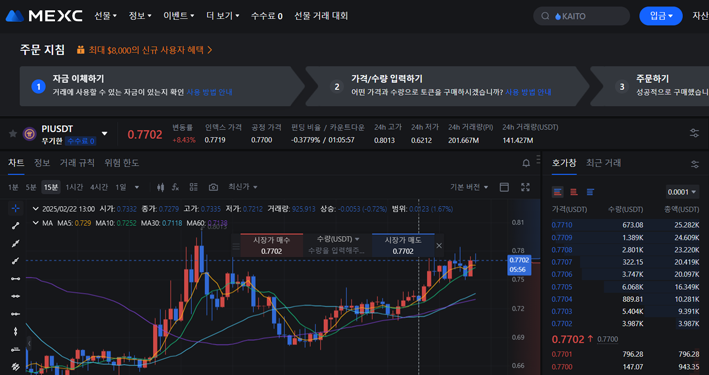Open 사용 방법 안내 link in 가격/수량 입력하기 step

pyautogui.click(x=528, y=92)
